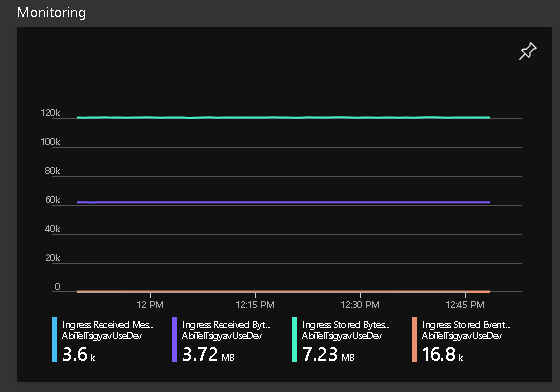Click the 3.72 MB metric value
The width and height of the screenshot is (560, 392).
[x=208, y=354]
